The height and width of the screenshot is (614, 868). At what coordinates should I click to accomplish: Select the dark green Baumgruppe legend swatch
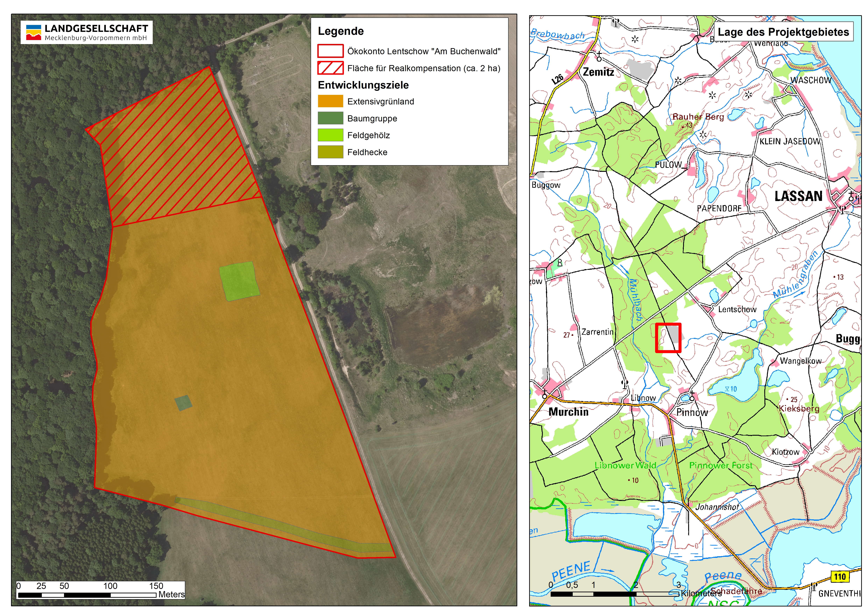pos(330,118)
